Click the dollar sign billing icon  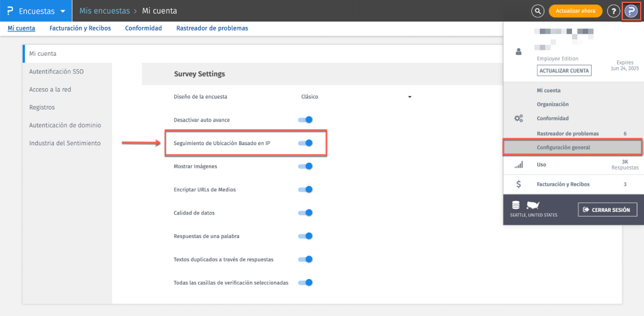pyautogui.click(x=518, y=184)
